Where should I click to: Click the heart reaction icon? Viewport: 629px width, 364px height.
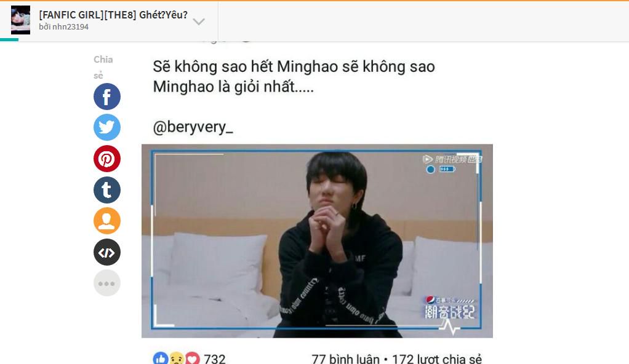point(193,359)
